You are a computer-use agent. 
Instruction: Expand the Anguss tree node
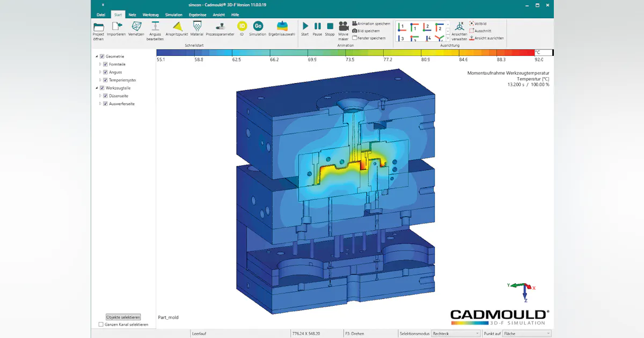click(100, 72)
